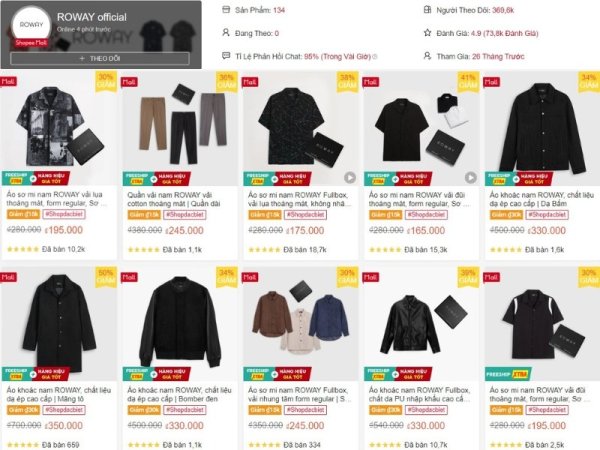Click the Bomber đen jacket thumbnail
Image resolution: width=600 pixels, height=450 pixels.
click(x=180, y=324)
